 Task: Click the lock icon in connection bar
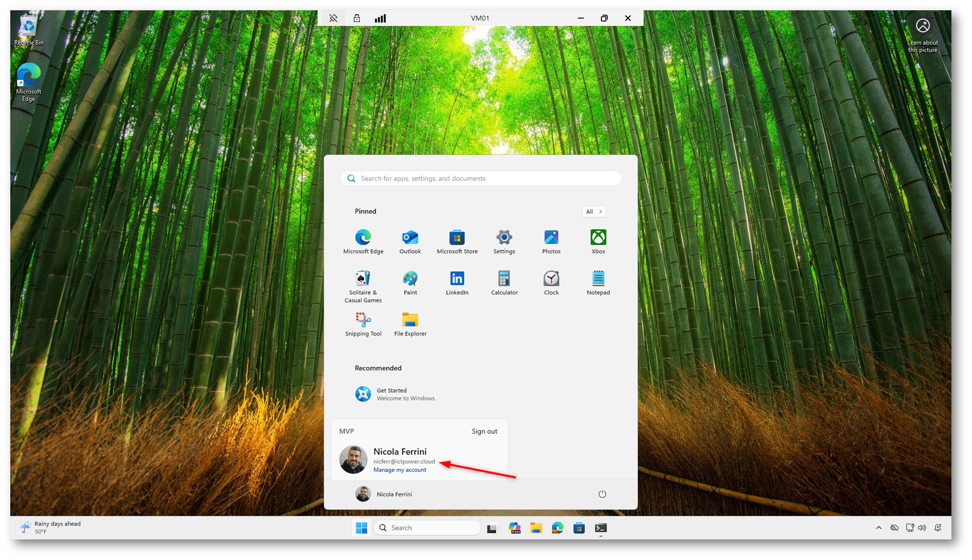357,18
